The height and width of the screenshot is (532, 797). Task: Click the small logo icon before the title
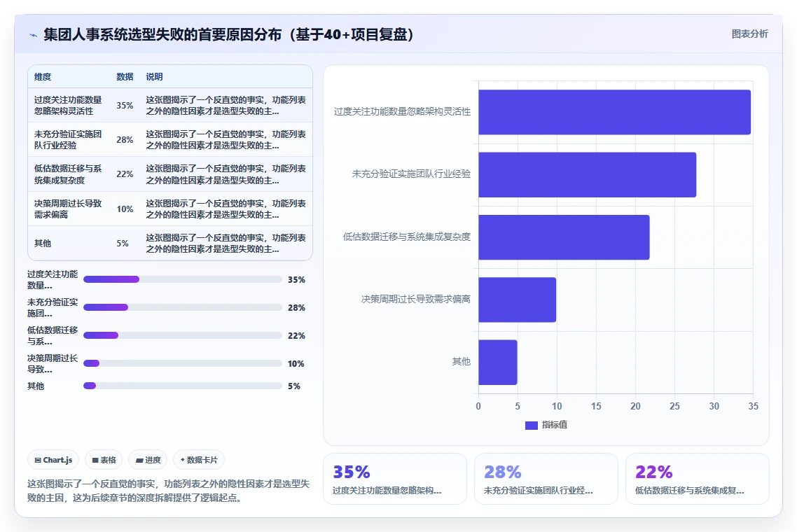tap(33, 35)
